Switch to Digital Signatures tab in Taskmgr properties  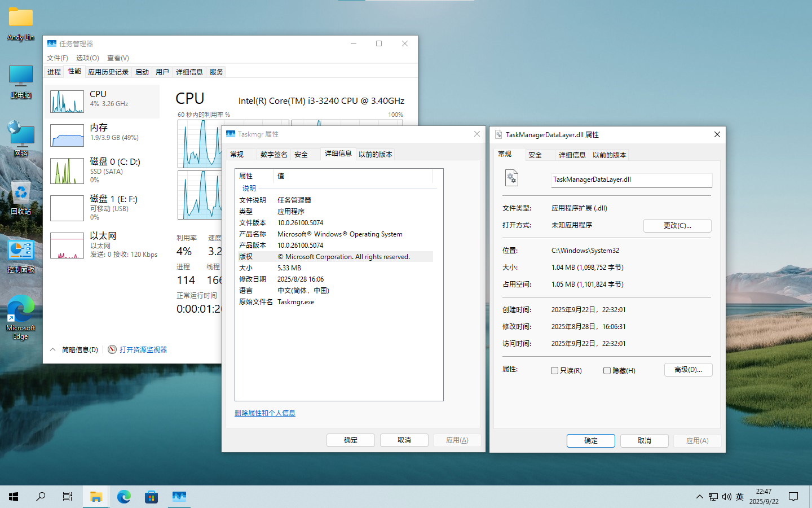pos(273,155)
